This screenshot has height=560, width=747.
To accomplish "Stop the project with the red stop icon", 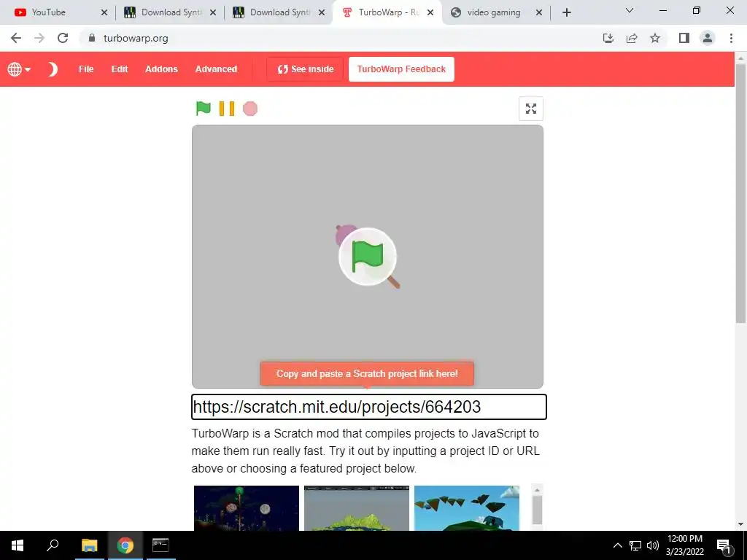I will [250, 109].
